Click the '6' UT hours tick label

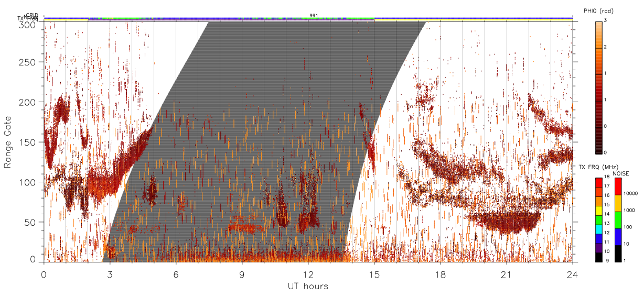click(176, 274)
